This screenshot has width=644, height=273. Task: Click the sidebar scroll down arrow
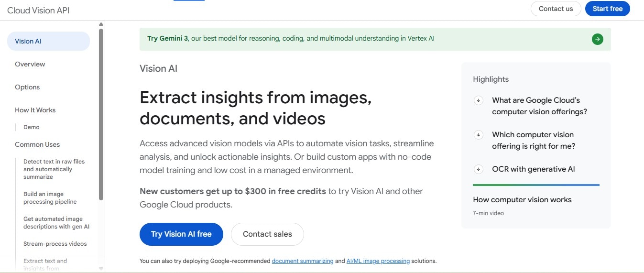101,269
